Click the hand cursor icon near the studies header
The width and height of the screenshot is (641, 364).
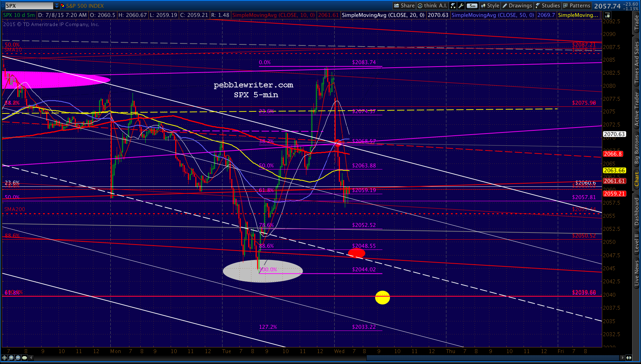[607, 15]
